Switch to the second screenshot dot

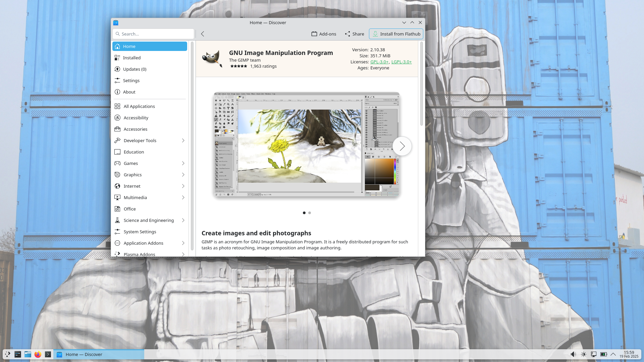(x=310, y=213)
